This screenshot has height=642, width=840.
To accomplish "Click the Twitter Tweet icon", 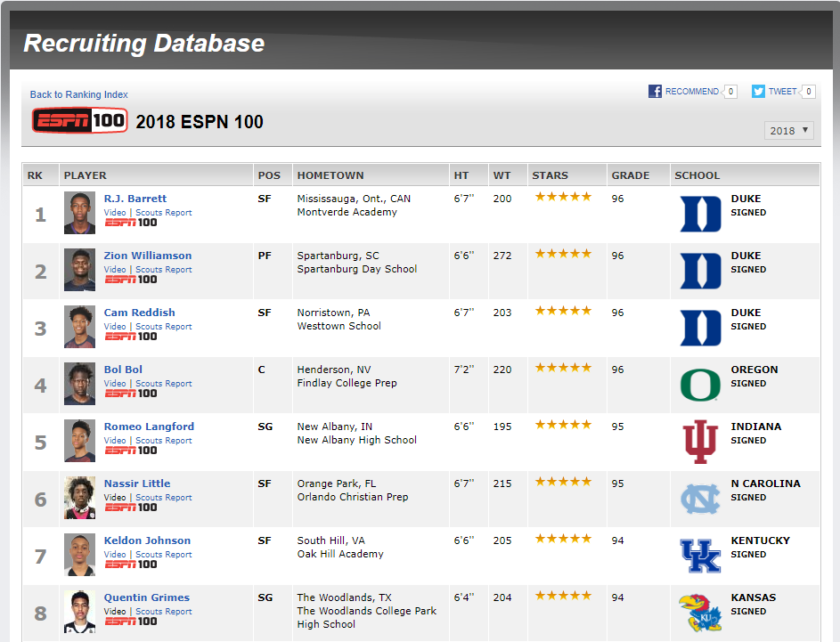I will click(x=758, y=91).
